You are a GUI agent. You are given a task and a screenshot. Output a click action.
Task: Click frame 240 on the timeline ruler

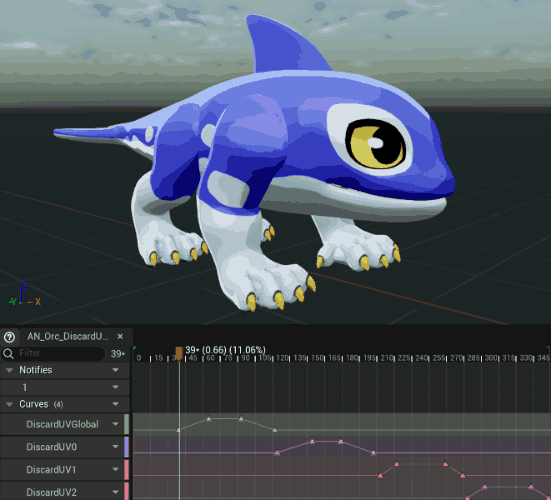click(422, 358)
